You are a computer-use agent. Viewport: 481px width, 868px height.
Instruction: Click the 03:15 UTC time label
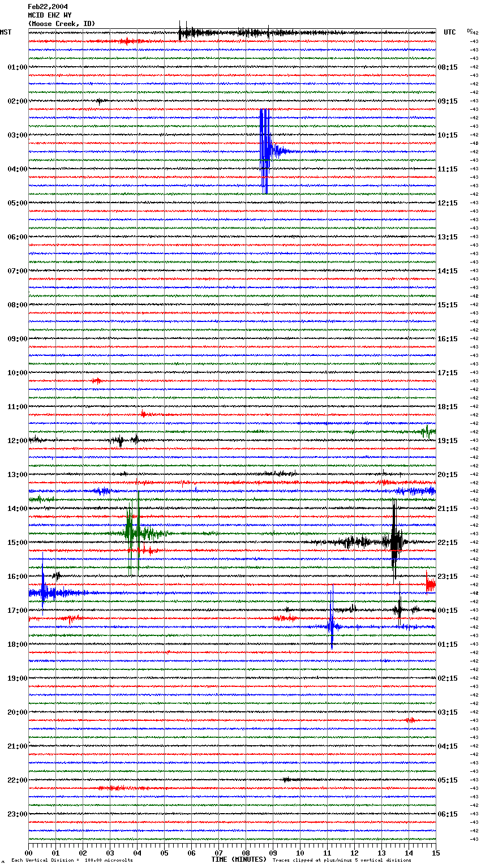[448, 712]
